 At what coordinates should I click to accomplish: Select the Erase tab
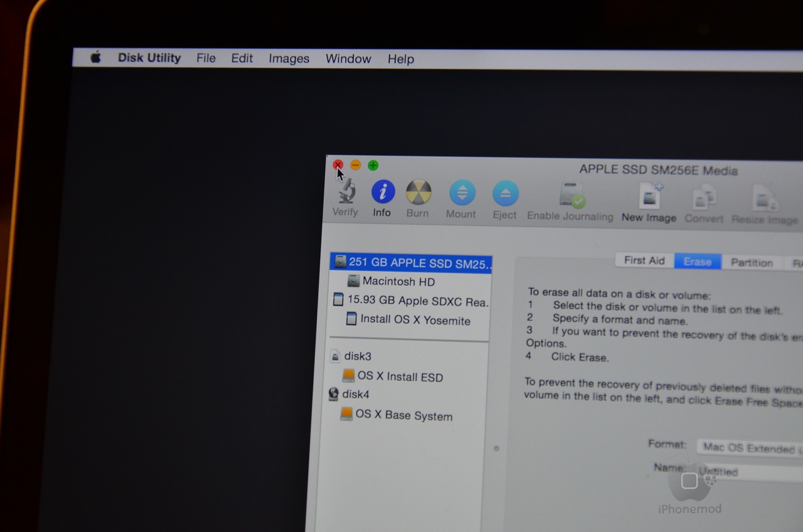[698, 262]
